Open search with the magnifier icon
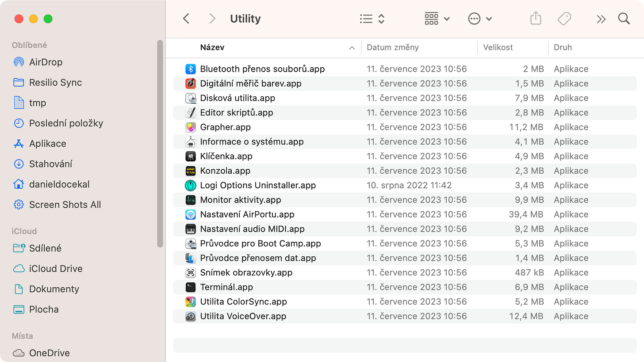The width and height of the screenshot is (644, 362). [x=624, y=19]
